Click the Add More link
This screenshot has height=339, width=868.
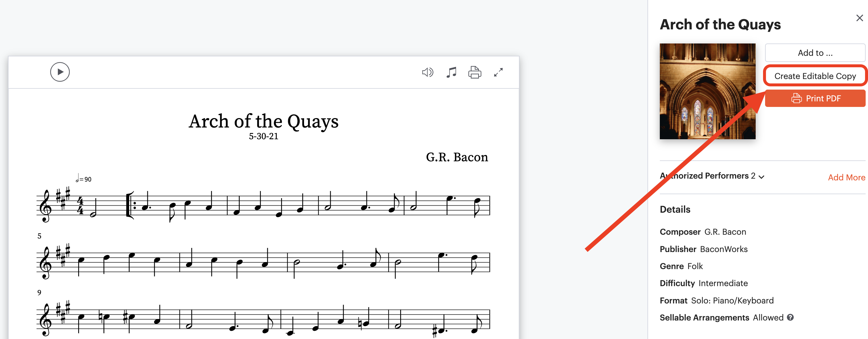point(847,177)
